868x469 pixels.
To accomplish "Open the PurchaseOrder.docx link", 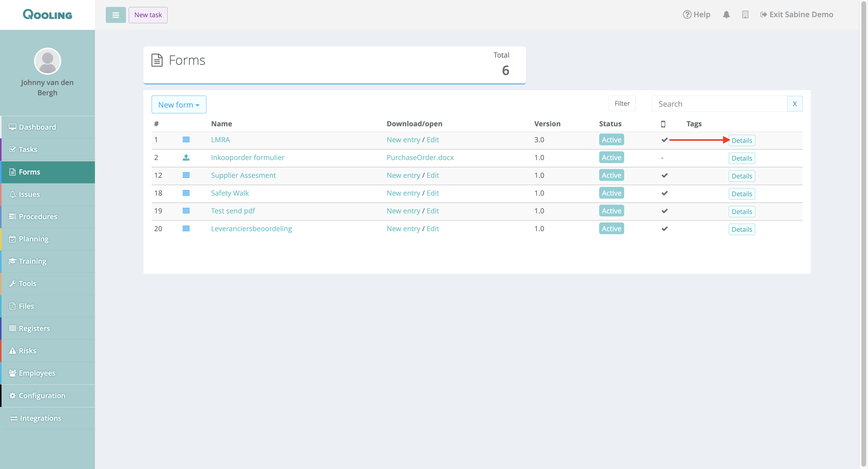I will [420, 157].
